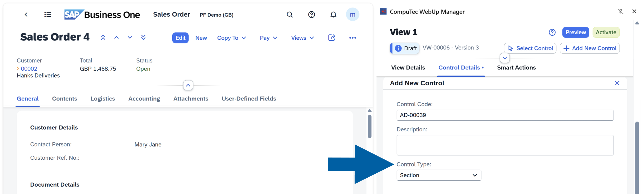Click the WebUp Manager panel scrollbar
The width and height of the screenshot is (644, 194).
pos(637,158)
